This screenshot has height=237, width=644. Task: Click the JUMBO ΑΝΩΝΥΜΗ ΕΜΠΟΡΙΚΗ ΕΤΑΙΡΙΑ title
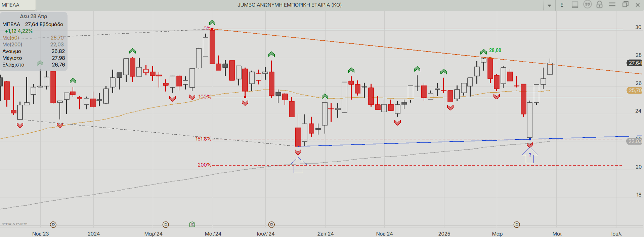(290, 5)
